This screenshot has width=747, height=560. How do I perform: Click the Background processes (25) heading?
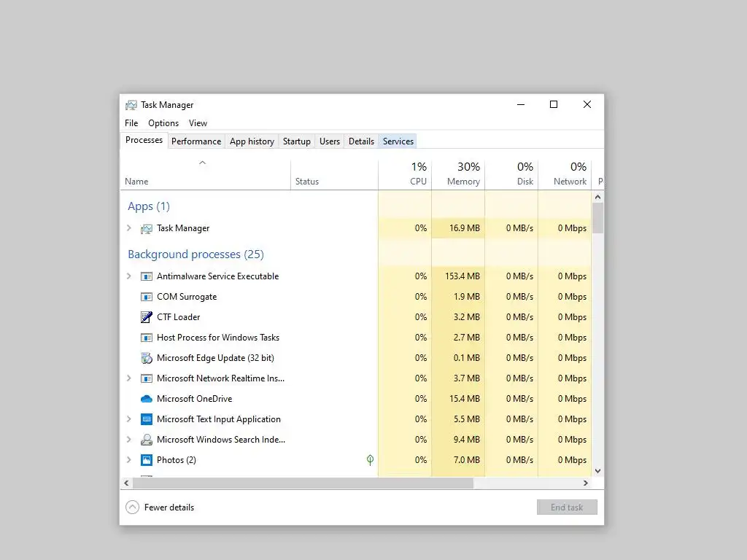click(196, 254)
